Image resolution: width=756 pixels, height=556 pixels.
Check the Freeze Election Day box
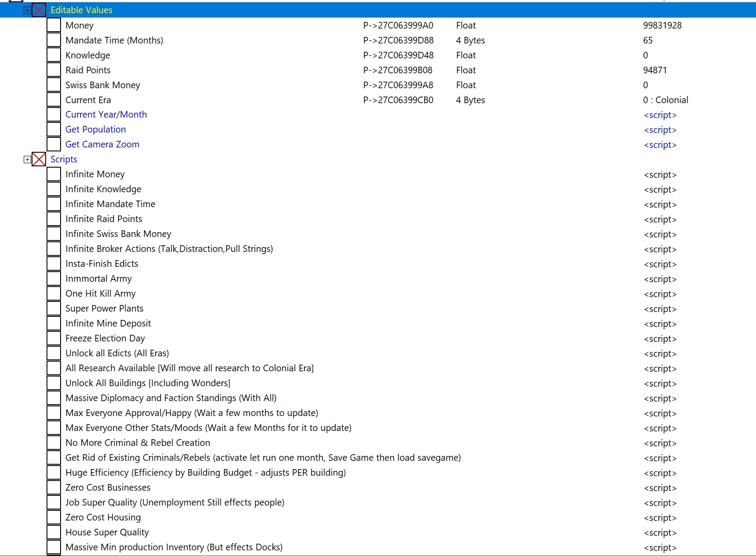[54, 338]
